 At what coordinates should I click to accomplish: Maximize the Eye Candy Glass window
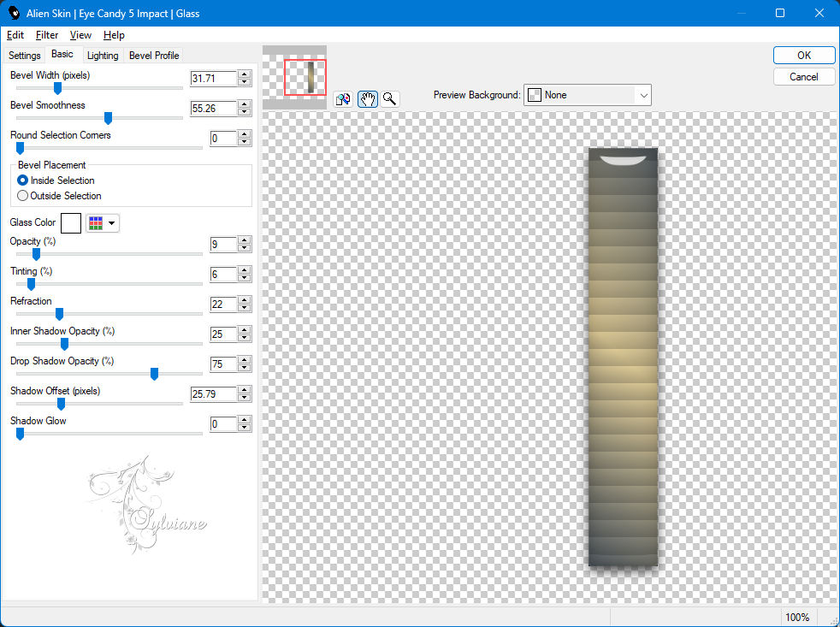point(780,13)
